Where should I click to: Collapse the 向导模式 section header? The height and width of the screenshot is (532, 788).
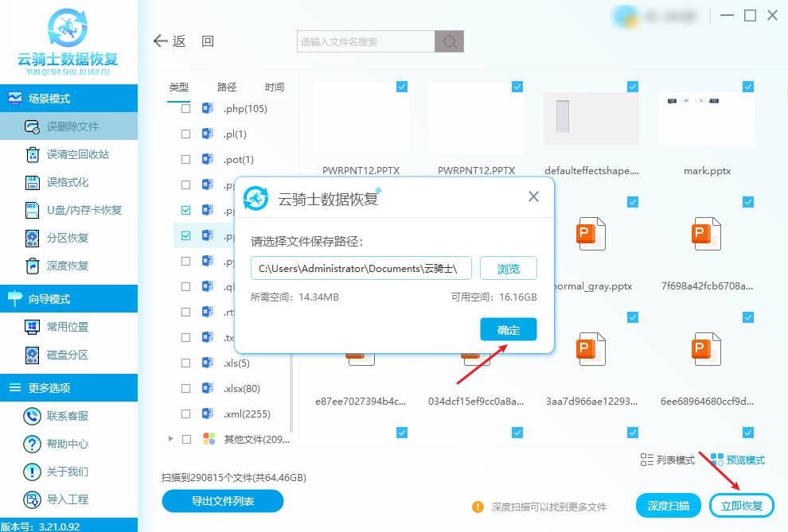pos(68,299)
